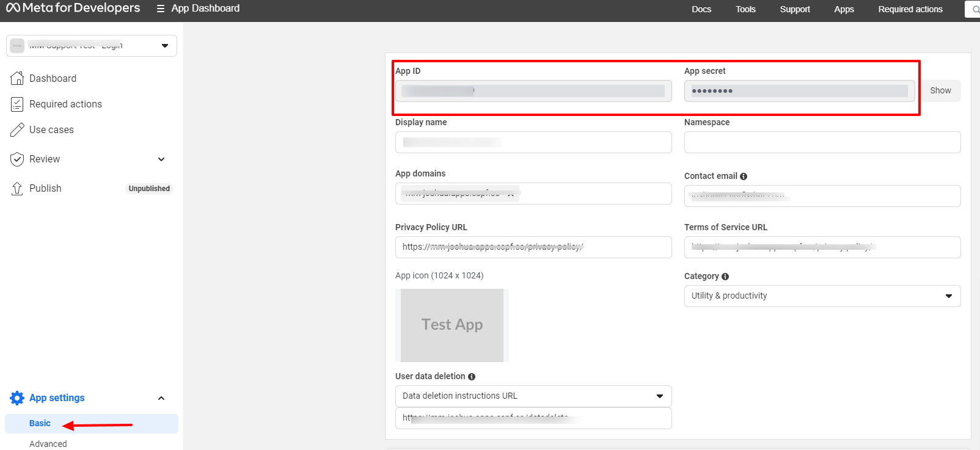This screenshot has height=450, width=980.
Task: Open Required actions in top navigation
Action: (x=910, y=9)
